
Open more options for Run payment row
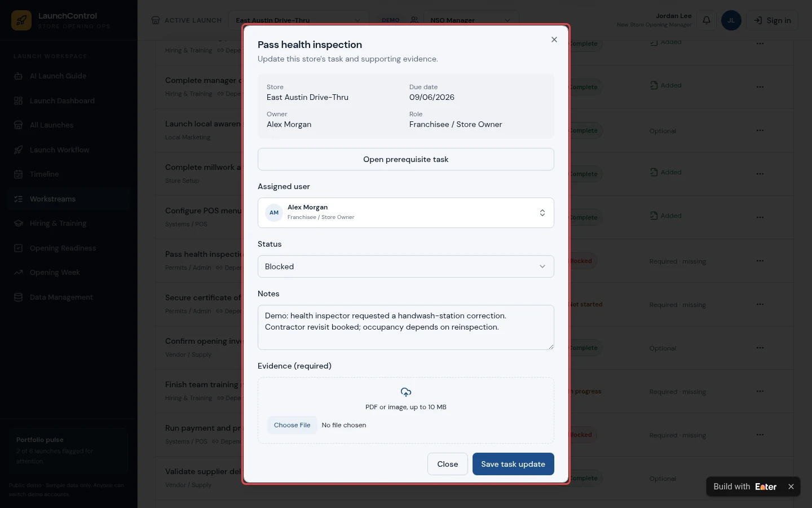(x=760, y=435)
